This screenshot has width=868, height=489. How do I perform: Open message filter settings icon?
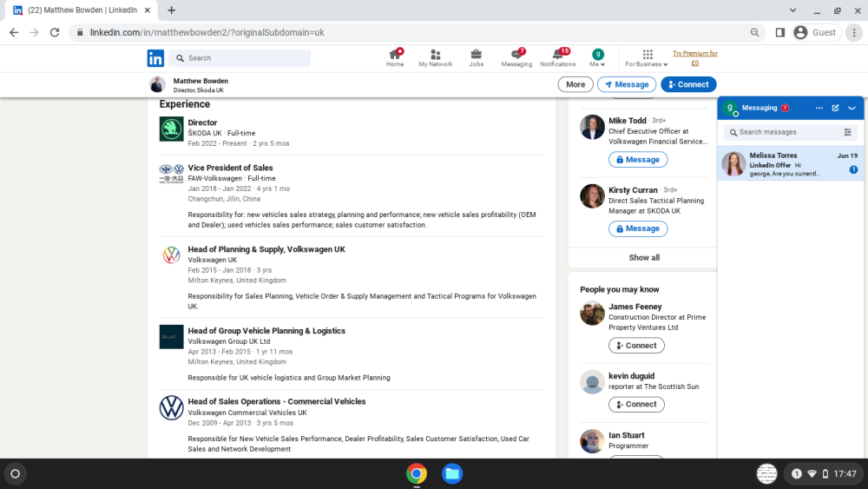pos(847,132)
